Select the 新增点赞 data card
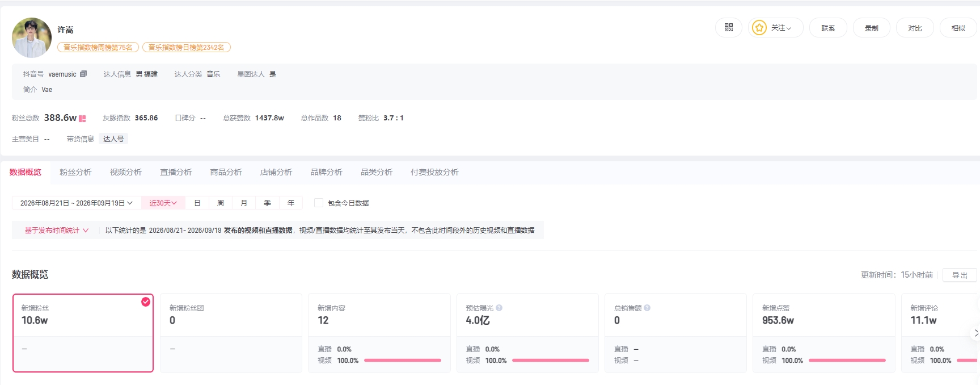980x385 pixels. point(824,333)
